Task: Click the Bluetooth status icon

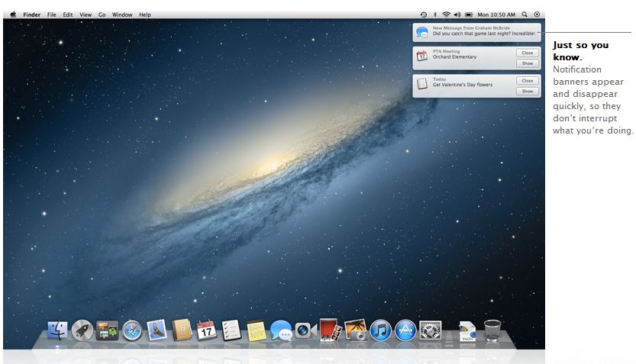Action: coord(435,14)
